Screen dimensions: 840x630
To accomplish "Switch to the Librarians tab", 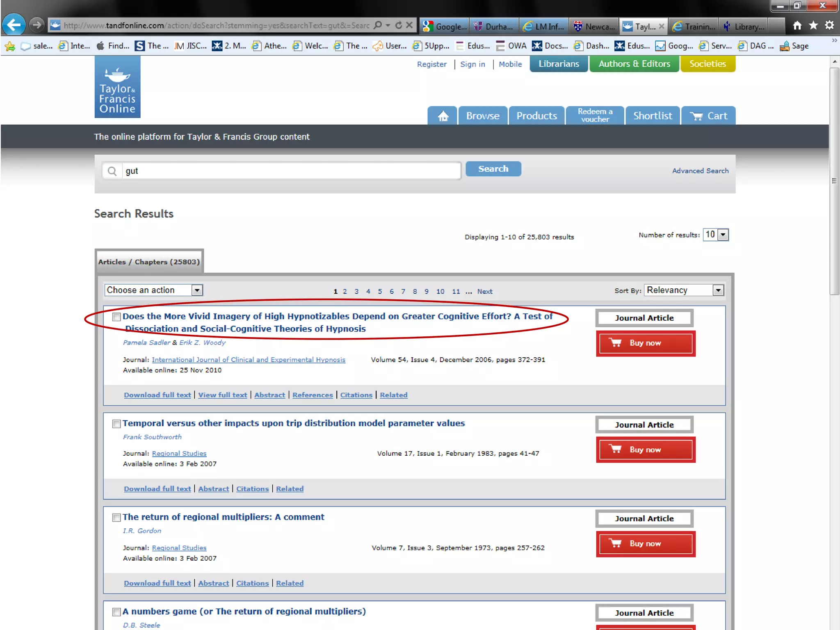I will pos(559,64).
